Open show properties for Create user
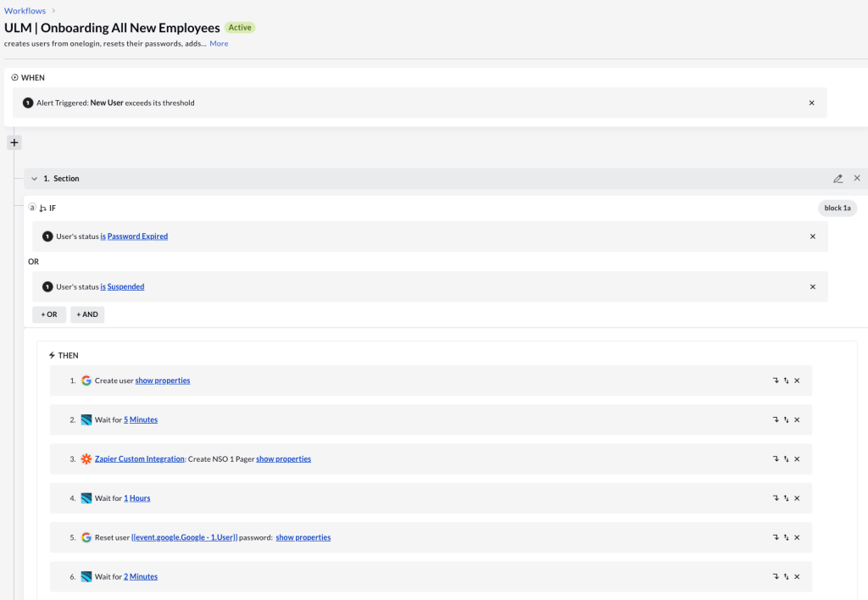Image resolution: width=868 pixels, height=600 pixels. pos(163,381)
